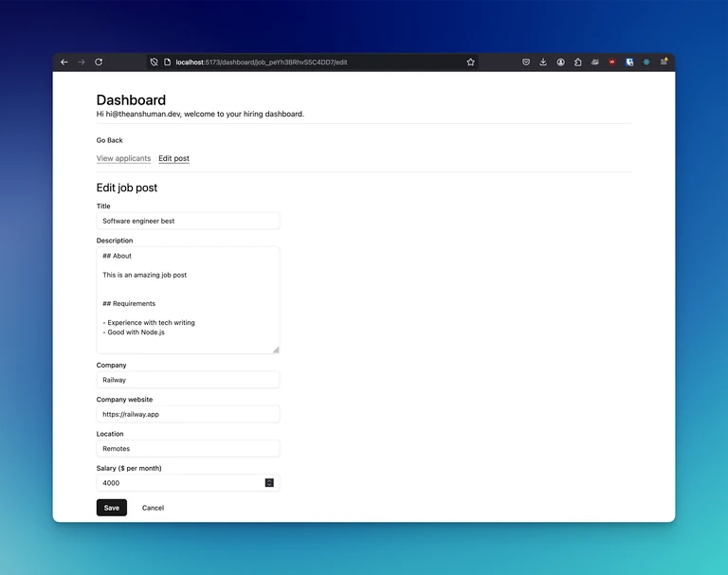Click inside the Description textarea
The image size is (728, 575).
[x=188, y=300]
